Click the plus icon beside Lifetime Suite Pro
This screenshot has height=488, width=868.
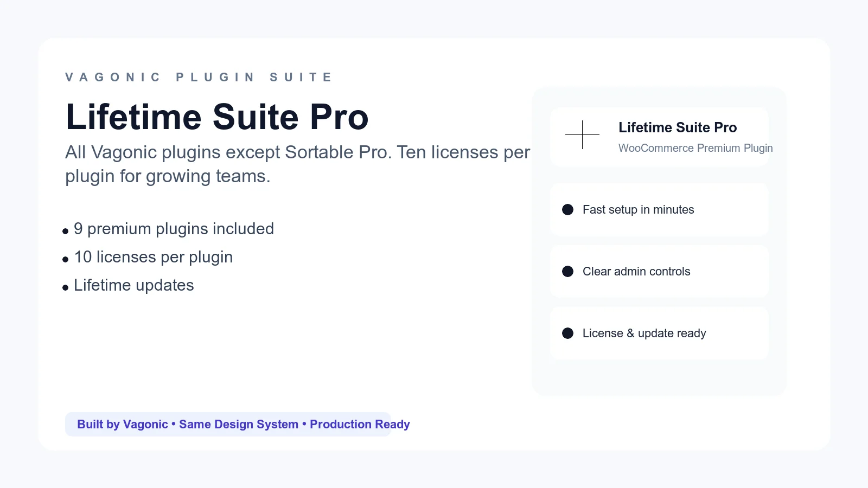[582, 134]
